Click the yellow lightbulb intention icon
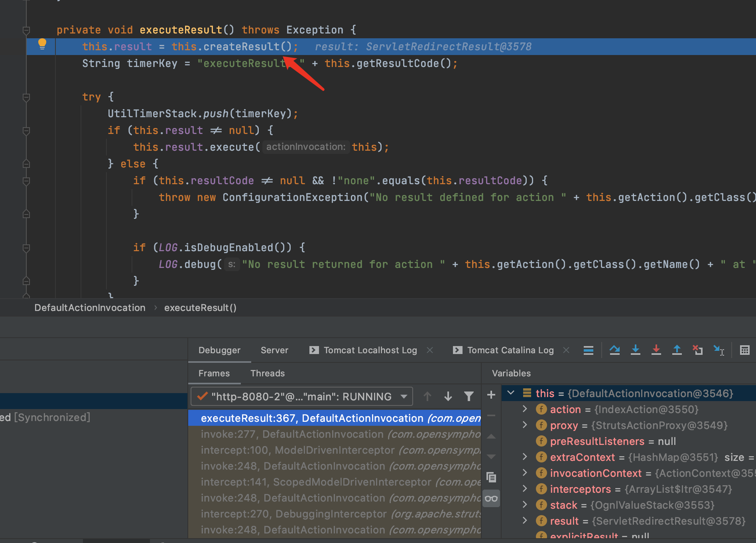 42,44
